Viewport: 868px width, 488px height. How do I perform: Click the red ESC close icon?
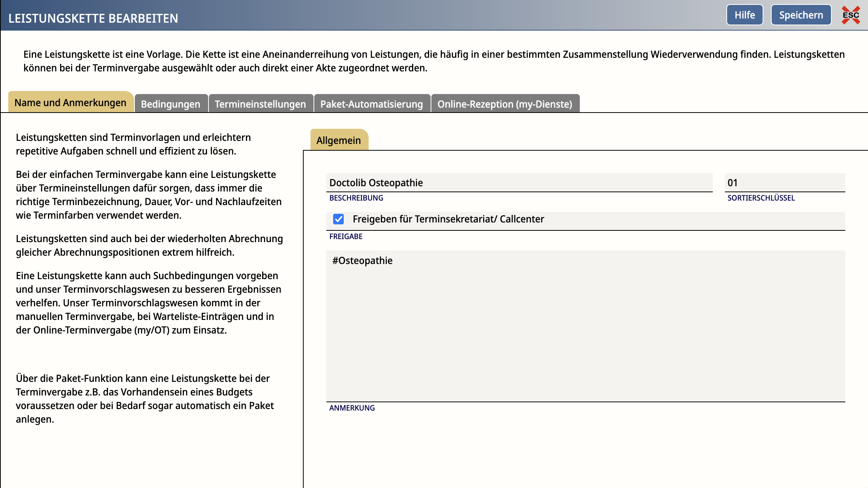click(x=851, y=15)
